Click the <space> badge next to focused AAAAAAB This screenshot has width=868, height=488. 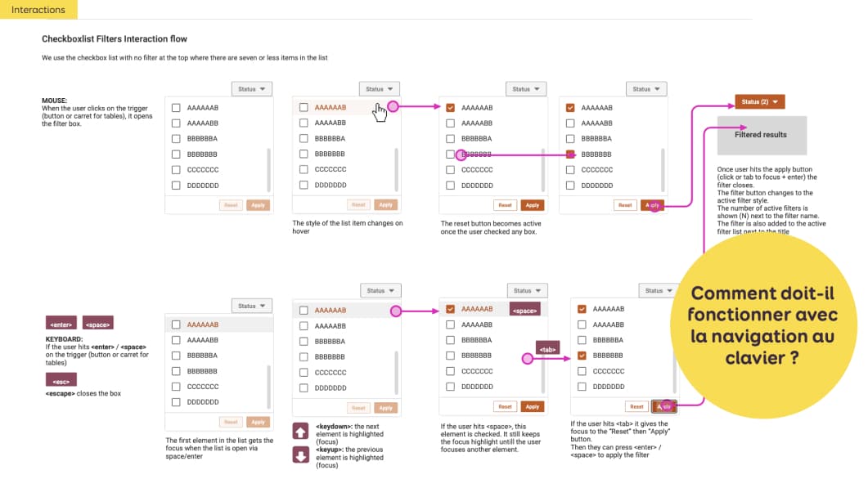(x=524, y=311)
